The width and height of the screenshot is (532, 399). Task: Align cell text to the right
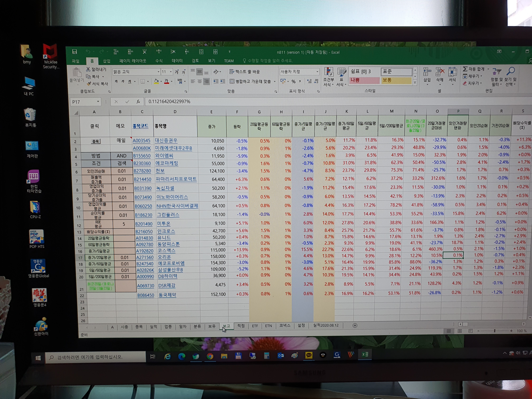pos(206,81)
